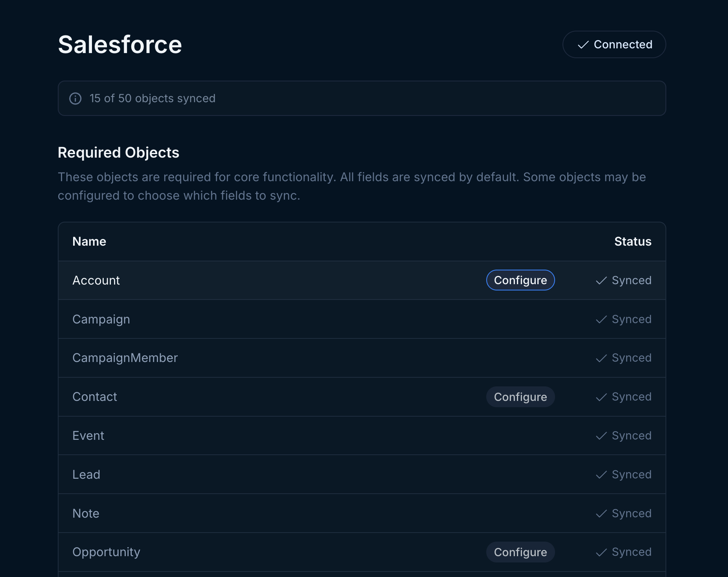The image size is (728, 577).
Task: Click the checkmark inside the Connected badge
Action: [x=583, y=44]
